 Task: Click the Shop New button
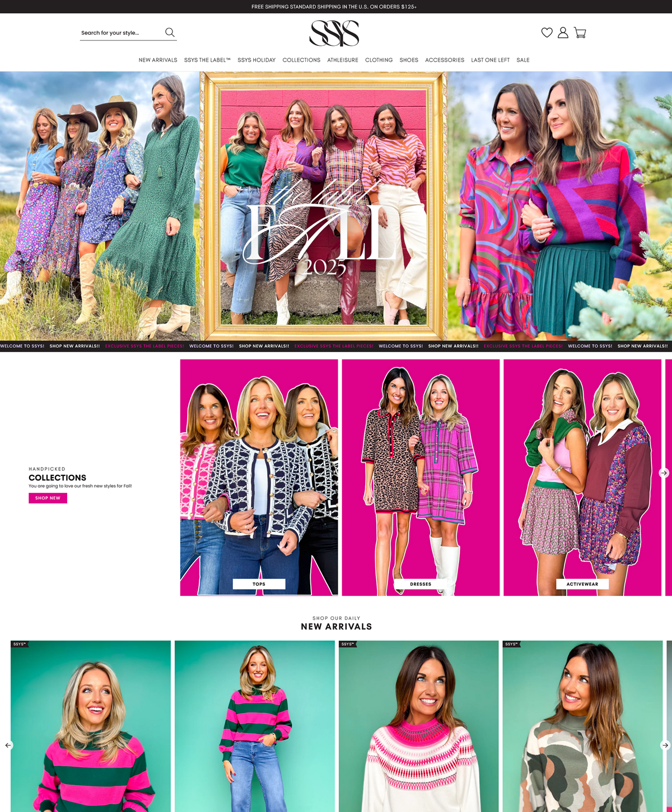coord(48,498)
